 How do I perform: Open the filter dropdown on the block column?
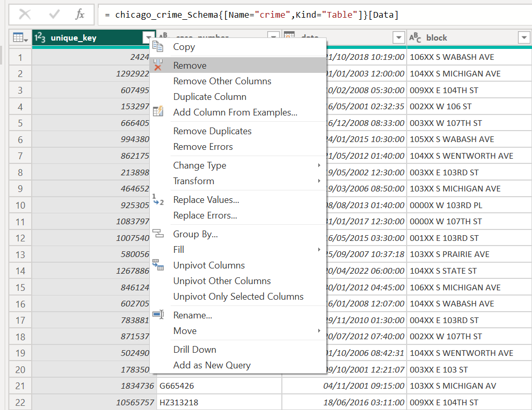pos(524,37)
